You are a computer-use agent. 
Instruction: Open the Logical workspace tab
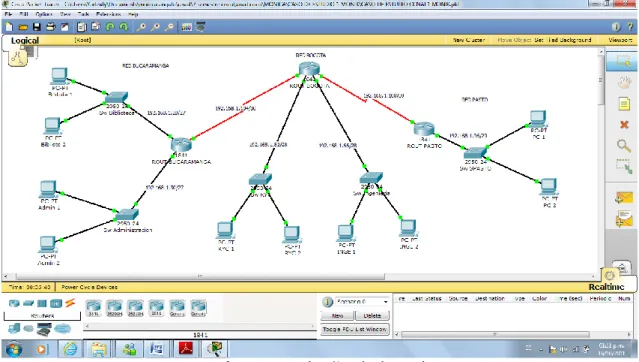click(25, 40)
